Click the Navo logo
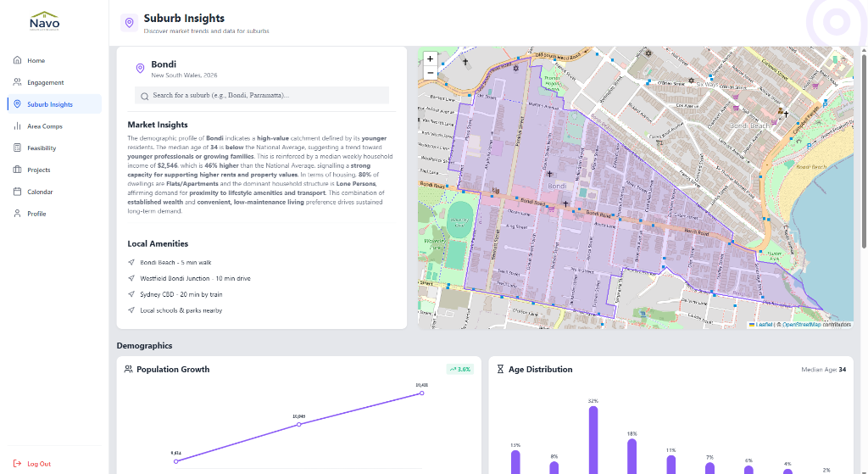 pyautogui.click(x=44, y=21)
